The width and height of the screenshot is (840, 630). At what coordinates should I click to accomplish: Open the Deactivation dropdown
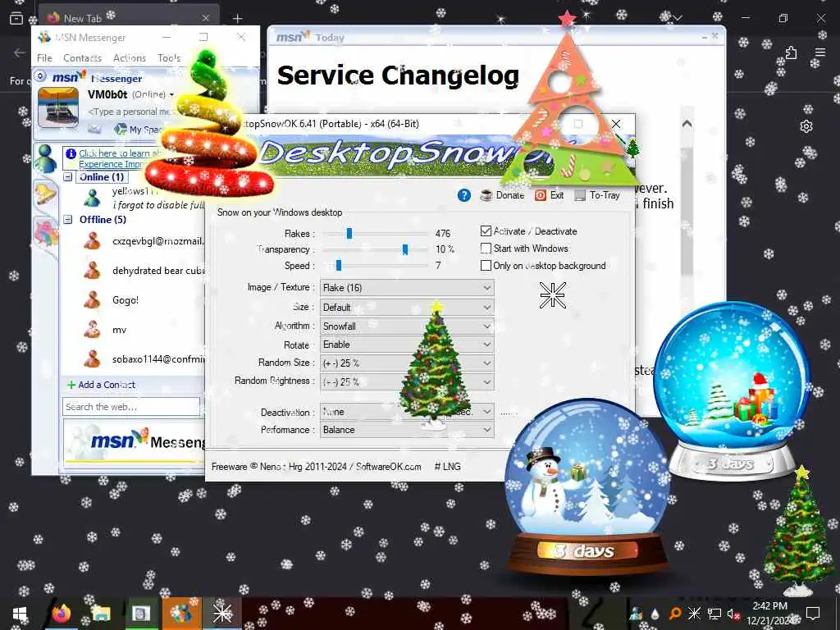tap(407, 412)
